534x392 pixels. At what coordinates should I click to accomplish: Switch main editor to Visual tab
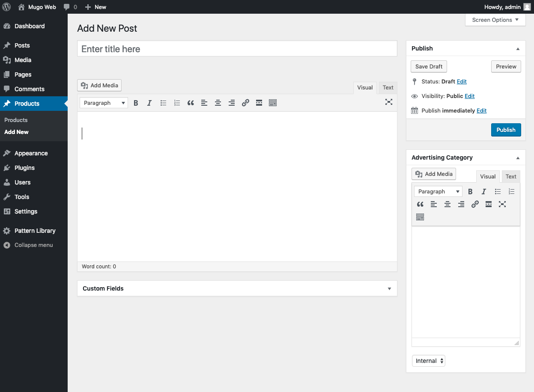pos(365,88)
